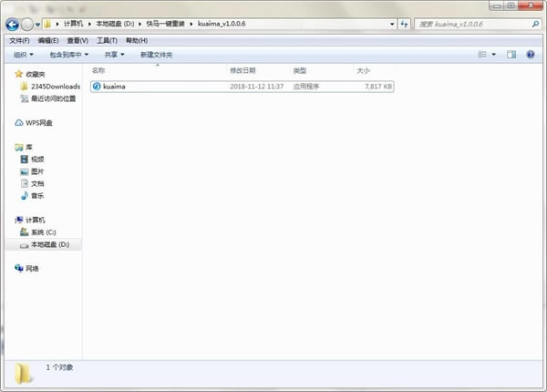Click the date 2018-11-12 11:37
Screen dimensions: 547x392
click(x=257, y=87)
